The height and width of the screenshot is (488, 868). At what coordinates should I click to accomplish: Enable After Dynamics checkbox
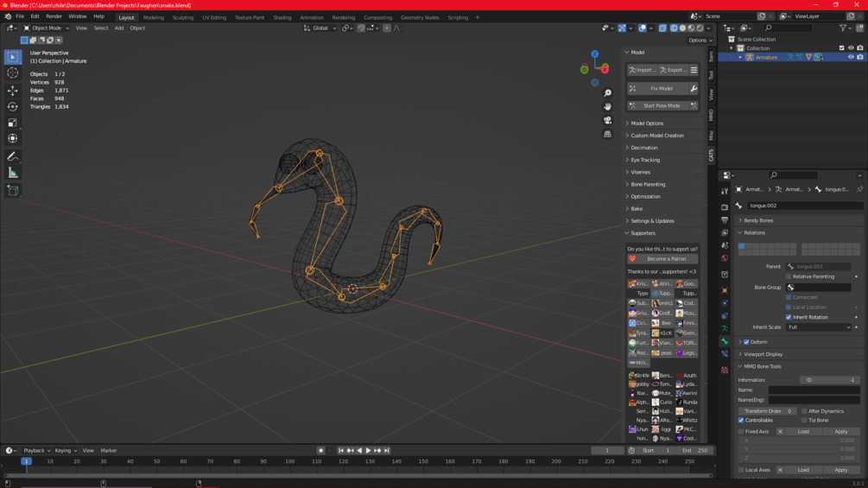click(x=804, y=411)
